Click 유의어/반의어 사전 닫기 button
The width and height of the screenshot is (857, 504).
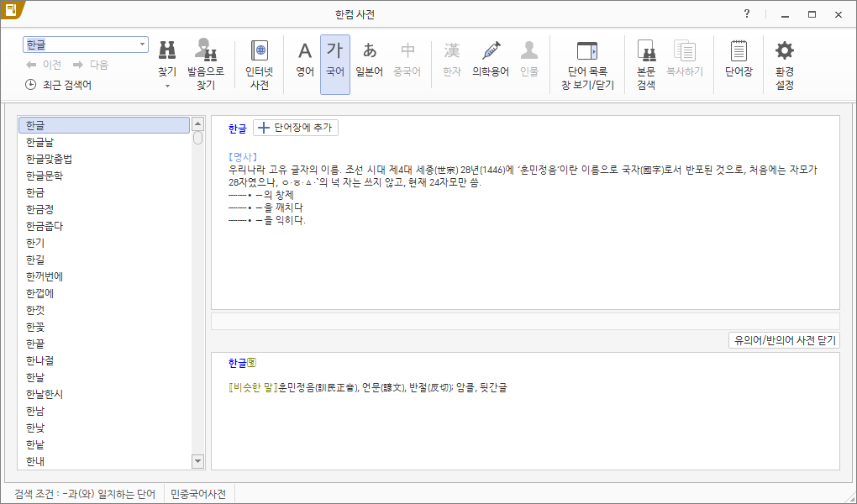pyautogui.click(x=784, y=340)
